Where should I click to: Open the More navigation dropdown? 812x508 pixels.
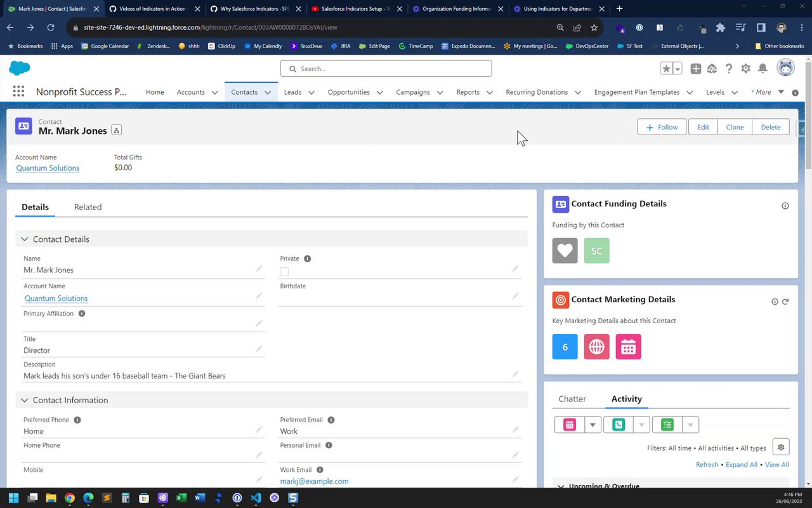click(768, 92)
